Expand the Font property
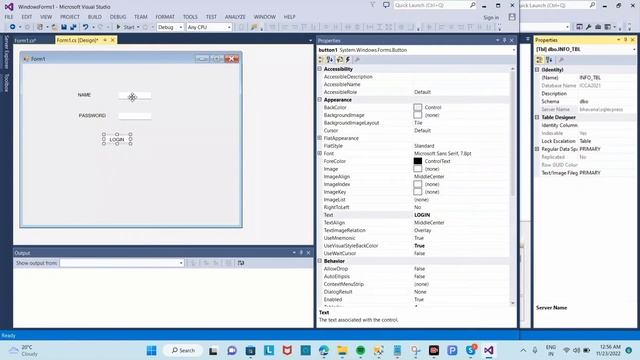 (x=320, y=153)
